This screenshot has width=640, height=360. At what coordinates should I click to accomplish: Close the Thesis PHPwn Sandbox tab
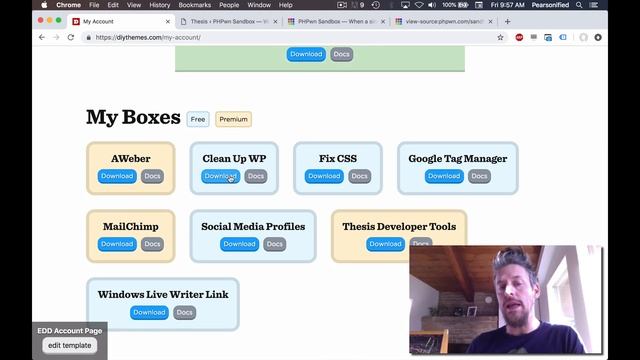[x=275, y=21]
